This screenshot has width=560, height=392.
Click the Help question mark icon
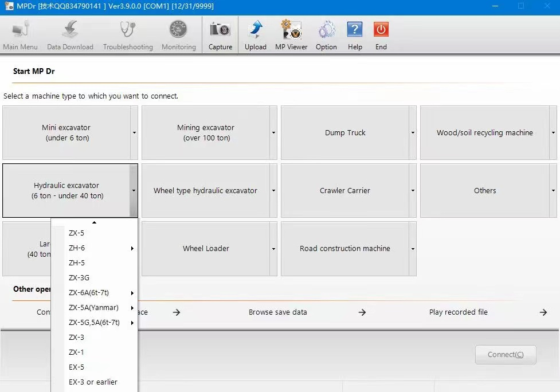(355, 30)
